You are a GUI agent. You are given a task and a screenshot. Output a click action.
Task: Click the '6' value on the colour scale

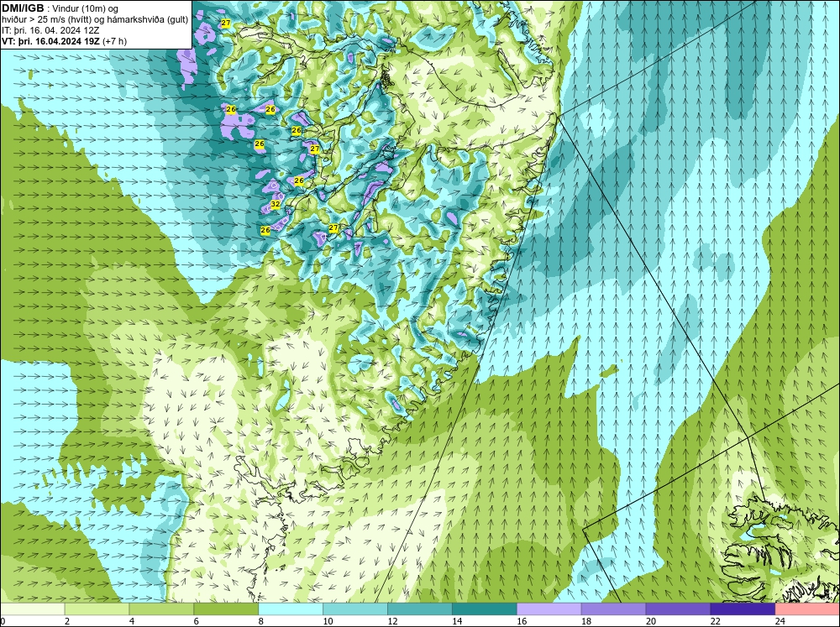click(x=197, y=621)
